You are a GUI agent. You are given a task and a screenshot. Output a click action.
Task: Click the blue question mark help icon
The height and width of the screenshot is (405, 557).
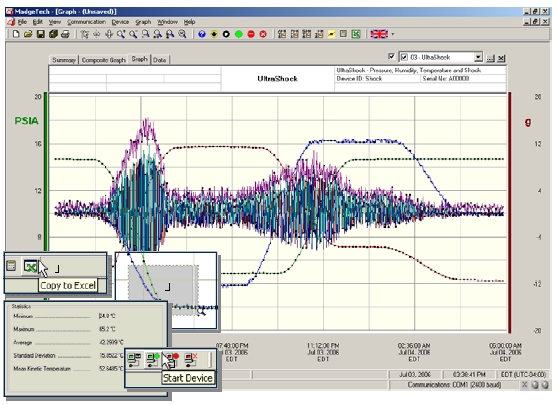202,34
